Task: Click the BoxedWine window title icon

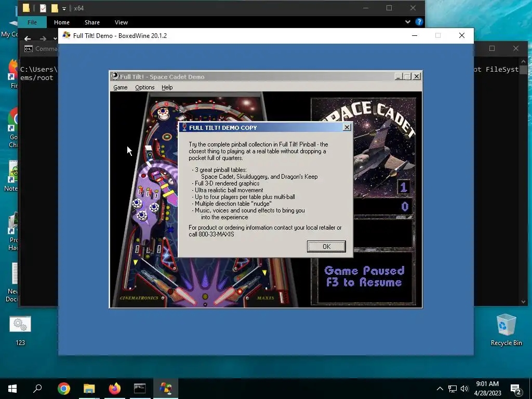Action: point(66,35)
